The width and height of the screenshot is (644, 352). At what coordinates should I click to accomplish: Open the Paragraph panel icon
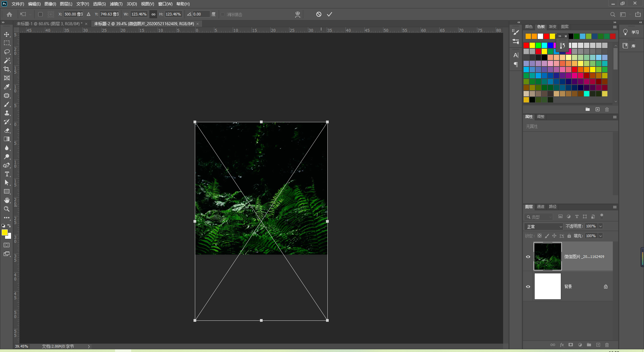(x=516, y=64)
